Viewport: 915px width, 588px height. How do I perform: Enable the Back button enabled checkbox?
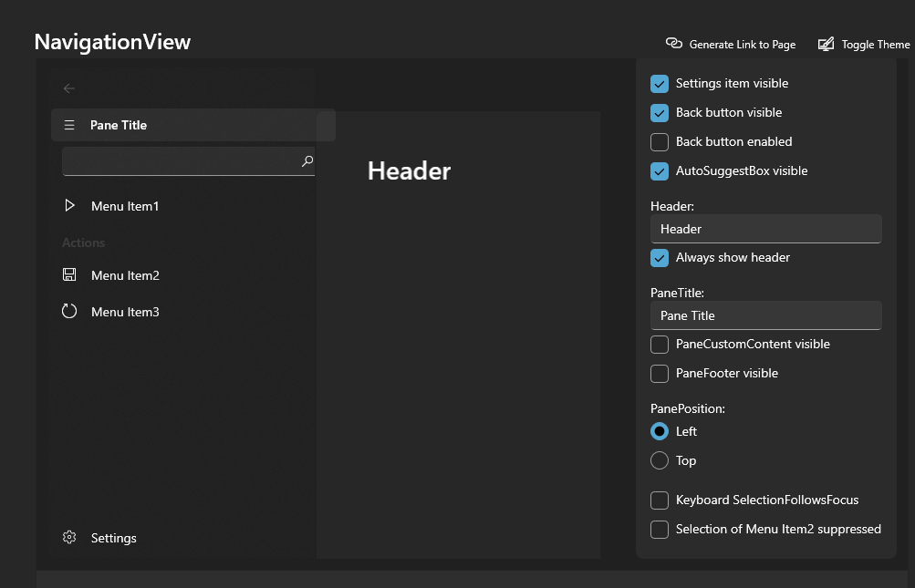pos(659,141)
